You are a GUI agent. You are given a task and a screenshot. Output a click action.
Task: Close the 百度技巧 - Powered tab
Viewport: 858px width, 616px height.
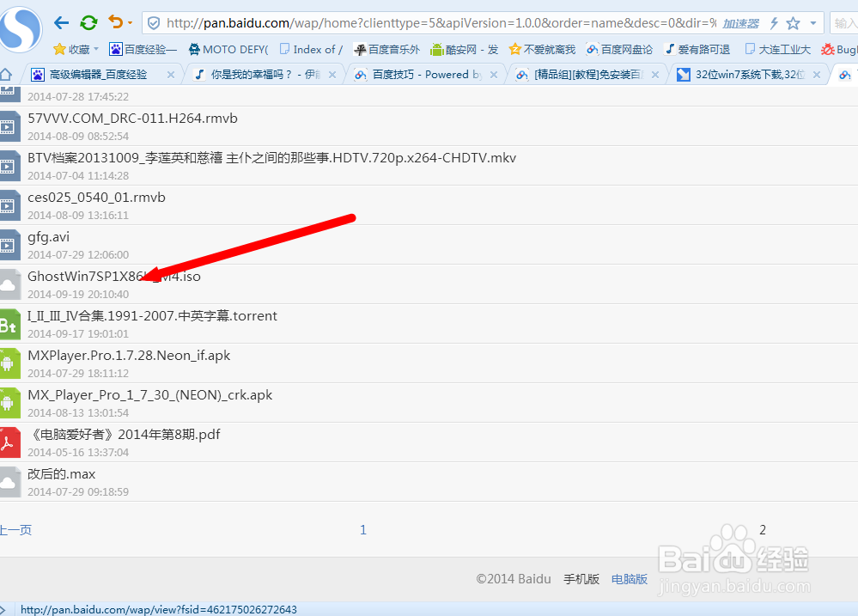coord(494,75)
